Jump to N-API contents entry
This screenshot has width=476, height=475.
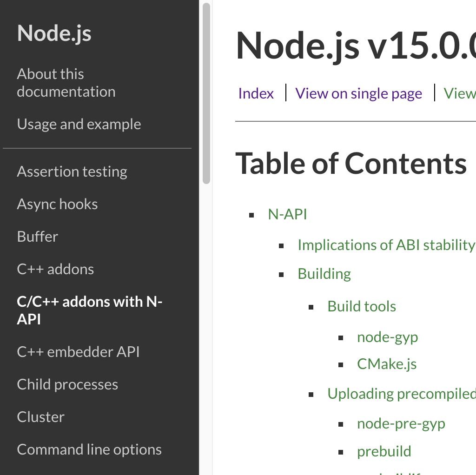click(287, 214)
